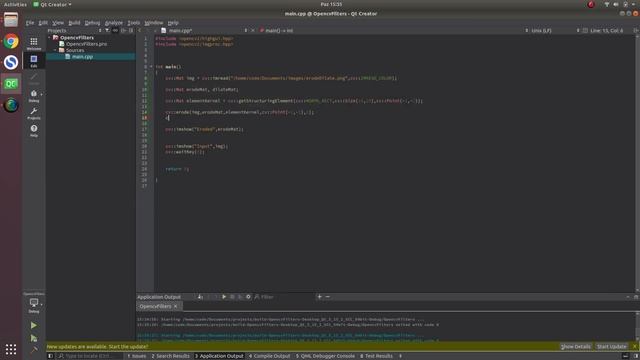
Task: Open Debug mode in the mode sidebar
Action: 34,96
